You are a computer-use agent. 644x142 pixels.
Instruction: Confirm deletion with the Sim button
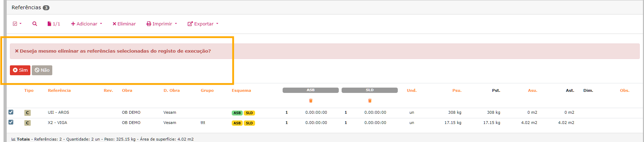pyautogui.click(x=20, y=70)
